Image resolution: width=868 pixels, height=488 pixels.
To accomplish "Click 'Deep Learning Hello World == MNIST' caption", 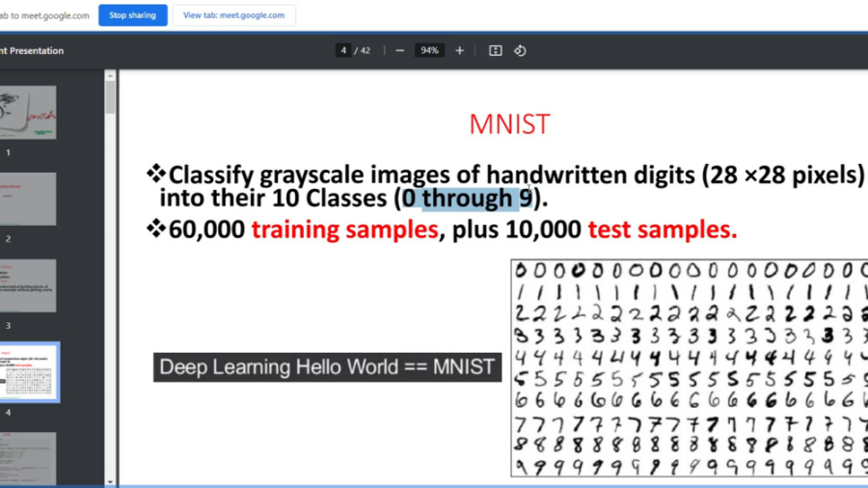I will [x=328, y=367].
